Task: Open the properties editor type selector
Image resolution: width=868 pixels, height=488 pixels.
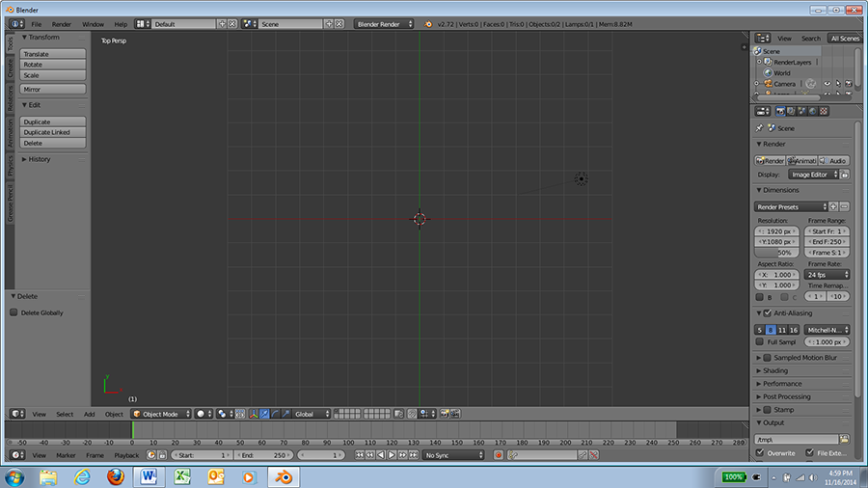Action: (763, 111)
